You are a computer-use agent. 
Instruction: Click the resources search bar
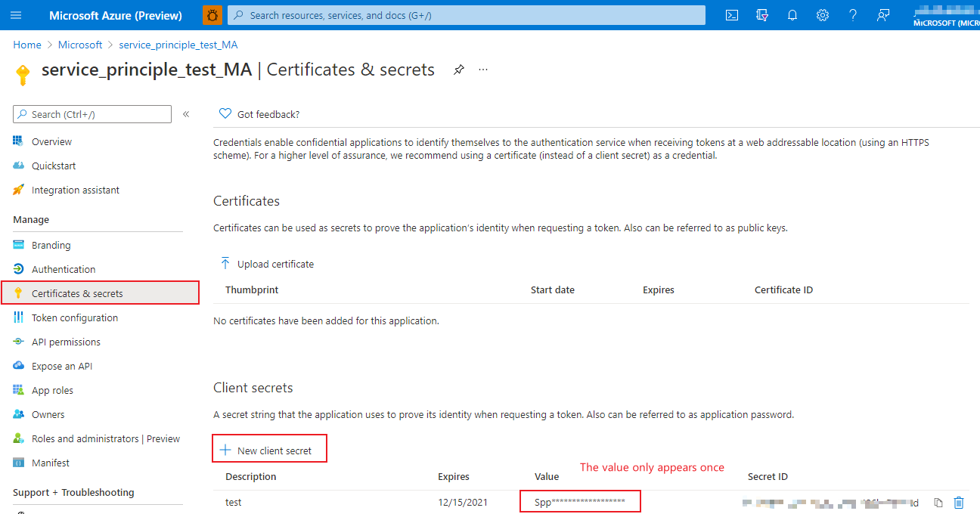click(467, 15)
